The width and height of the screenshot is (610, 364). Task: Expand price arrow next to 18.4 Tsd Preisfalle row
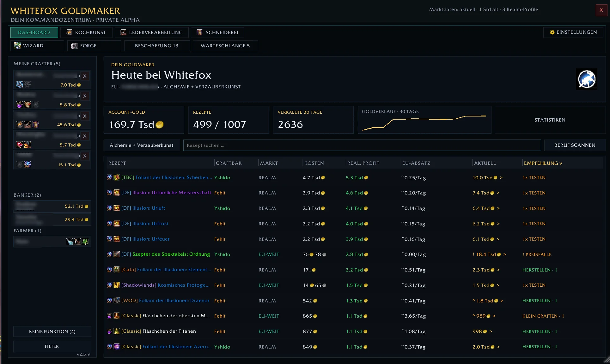[505, 254]
